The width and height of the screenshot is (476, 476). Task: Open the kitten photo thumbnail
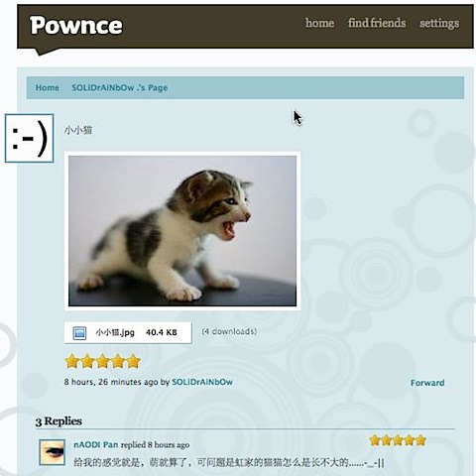(x=182, y=231)
